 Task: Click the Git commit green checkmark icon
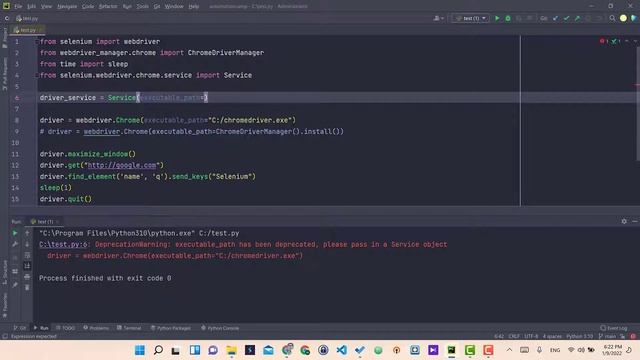click(566, 18)
